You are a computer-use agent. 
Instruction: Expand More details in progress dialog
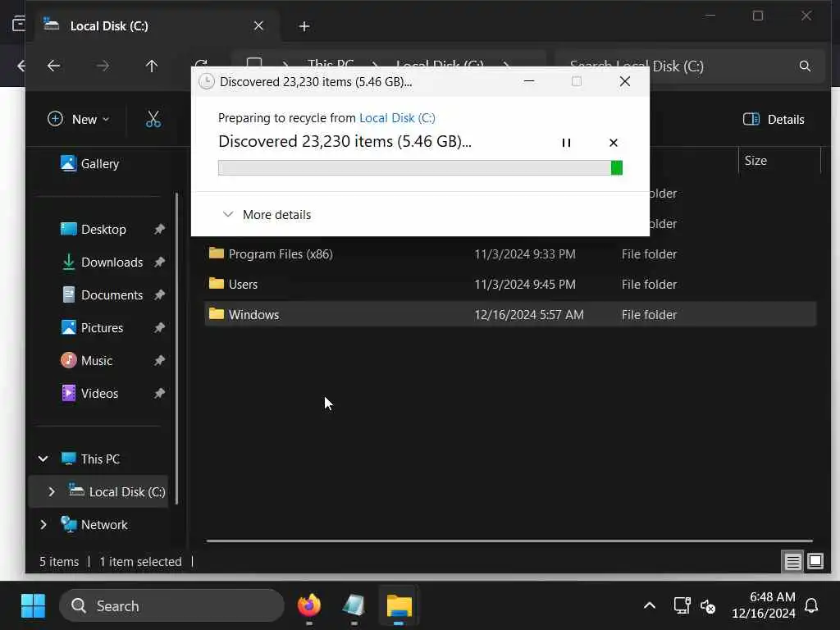pos(267,214)
